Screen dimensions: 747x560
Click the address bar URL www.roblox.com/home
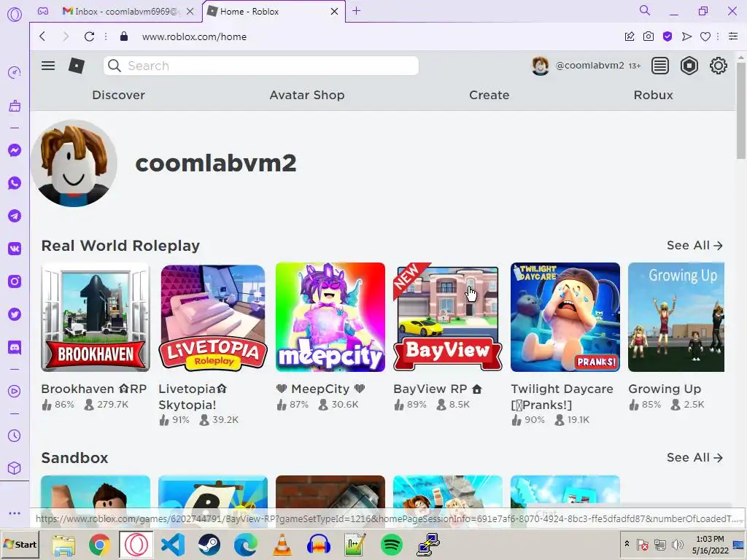pyautogui.click(x=194, y=36)
